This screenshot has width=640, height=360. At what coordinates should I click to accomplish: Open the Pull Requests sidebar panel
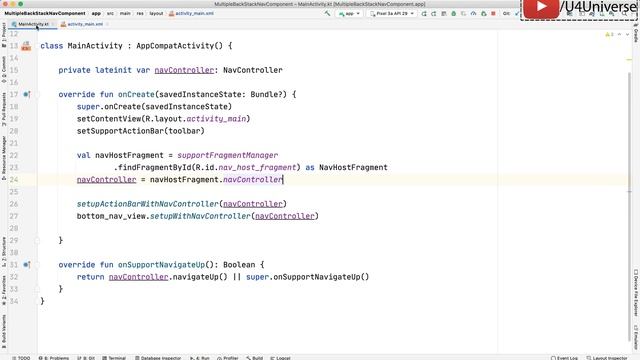point(4,109)
